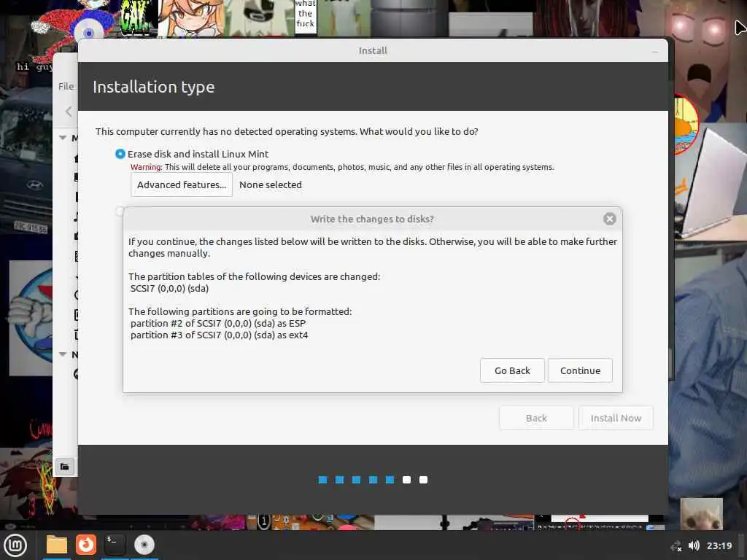Collapse the second sidebar section near bottom
The image size is (747, 560).
(63, 354)
